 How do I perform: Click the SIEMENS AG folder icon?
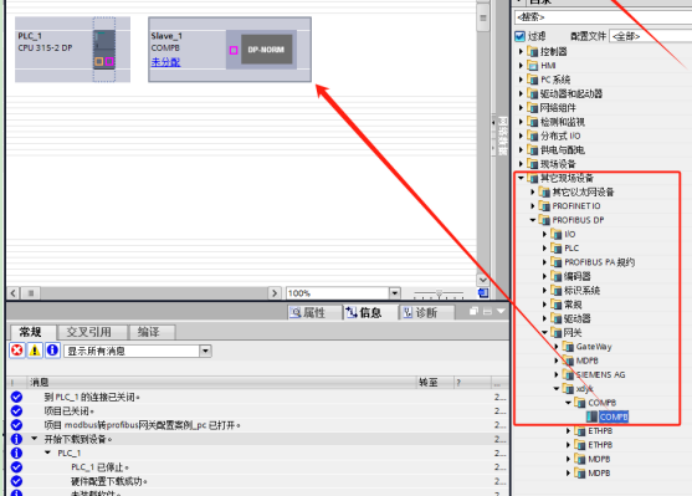569,375
